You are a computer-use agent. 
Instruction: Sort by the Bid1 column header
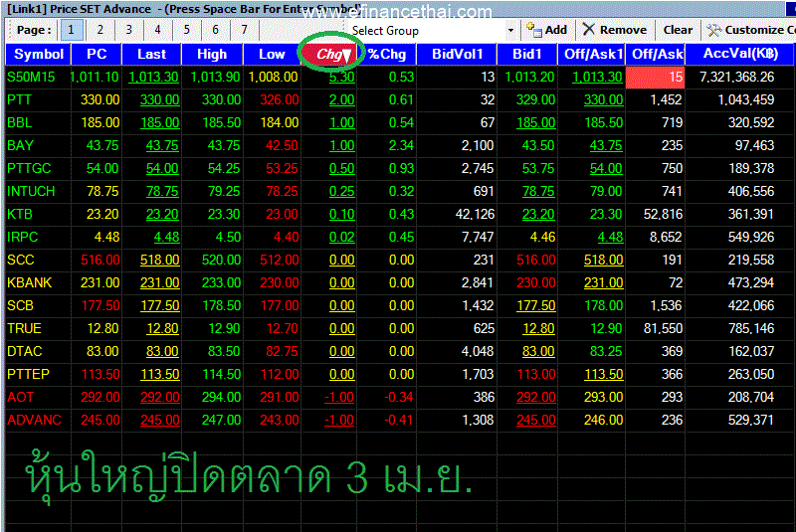pos(527,55)
